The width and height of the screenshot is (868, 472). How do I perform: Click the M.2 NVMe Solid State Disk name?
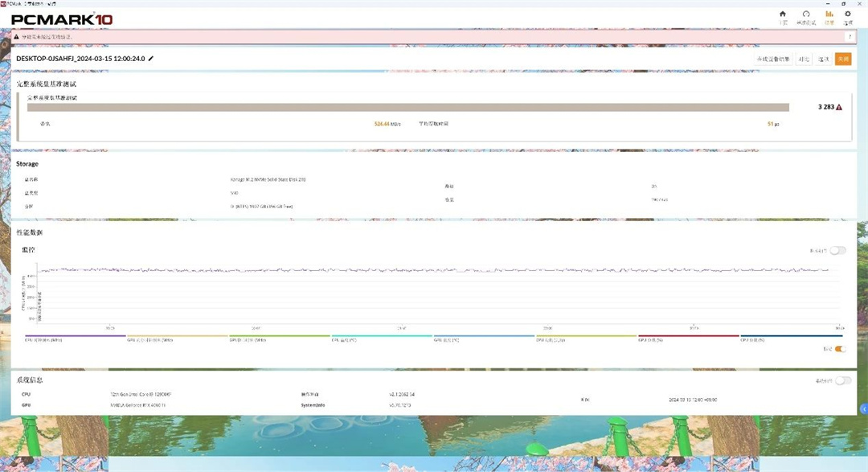coord(268,179)
